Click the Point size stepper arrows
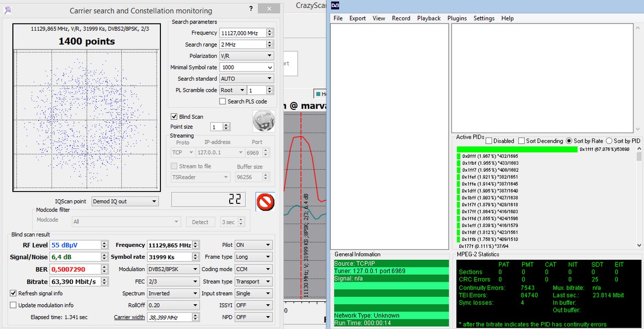The width and height of the screenshot is (644, 329). pyautogui.click(x=226, y=127)
